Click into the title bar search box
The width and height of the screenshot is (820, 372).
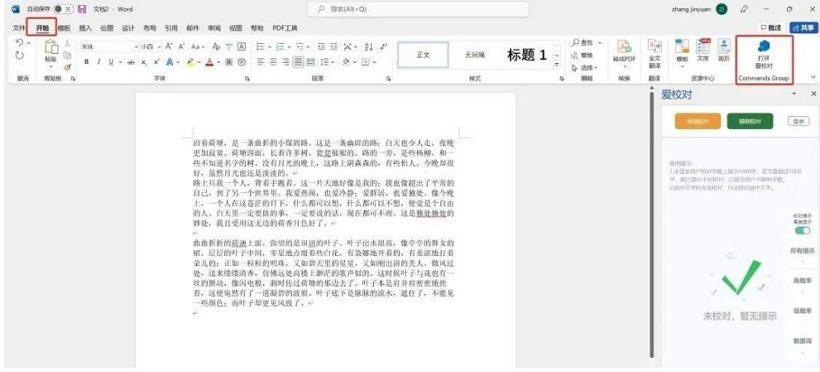pos(418,9)
